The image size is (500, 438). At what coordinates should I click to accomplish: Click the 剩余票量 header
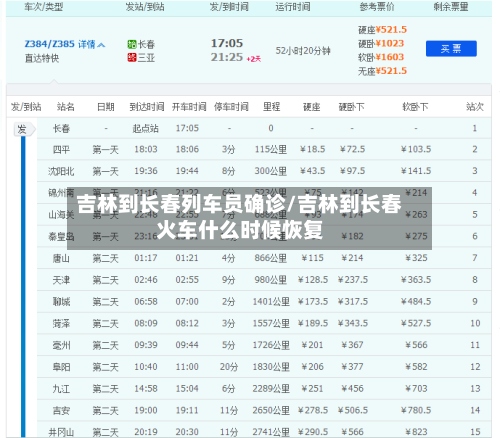[451, 6]
